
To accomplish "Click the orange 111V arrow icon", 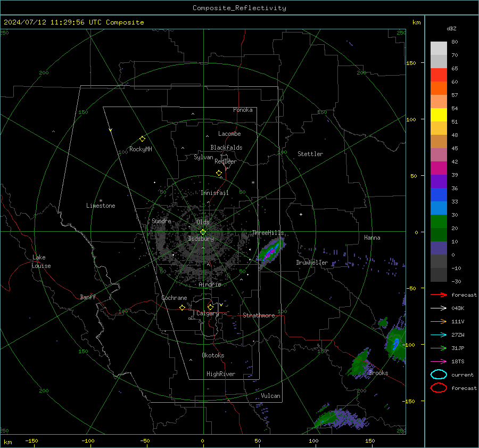I will [x=439, y=321].
